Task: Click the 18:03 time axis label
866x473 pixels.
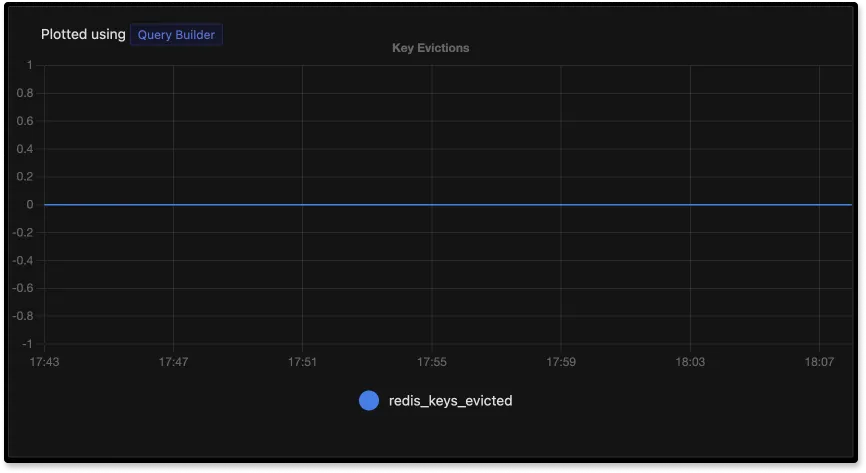Action: 690,362
